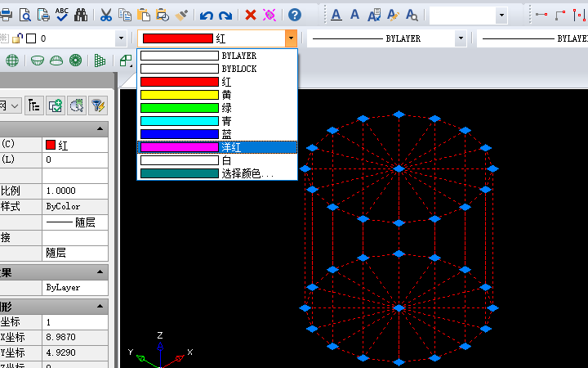
Task: Click the 红 color value in properties
Action: tap(75, 145)
